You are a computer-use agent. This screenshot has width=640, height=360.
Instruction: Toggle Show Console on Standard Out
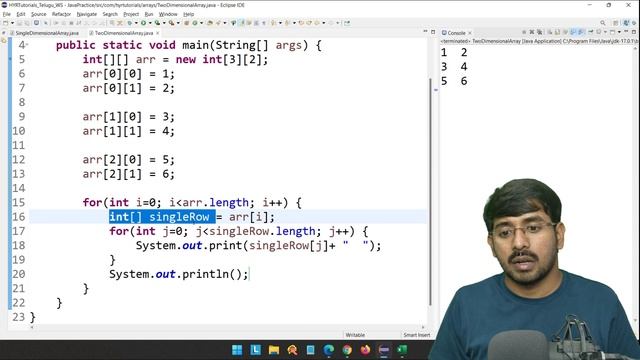click(x=573, y=32)
